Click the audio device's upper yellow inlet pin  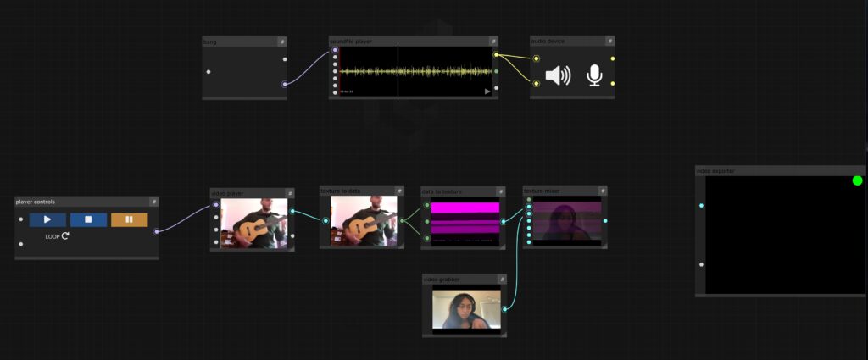537,58
